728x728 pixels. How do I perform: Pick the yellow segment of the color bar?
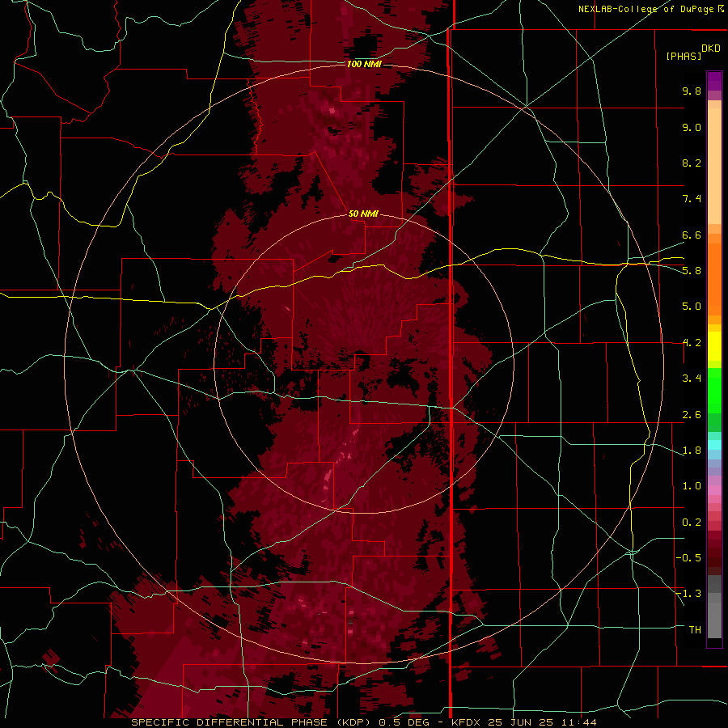click(714, 346)
